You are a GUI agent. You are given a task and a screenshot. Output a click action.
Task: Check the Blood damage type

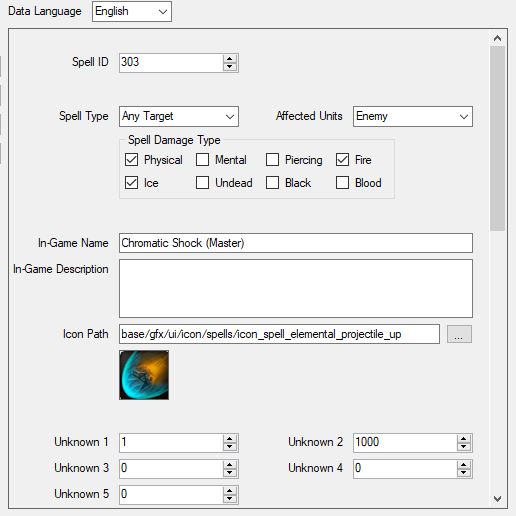(342, 183)
